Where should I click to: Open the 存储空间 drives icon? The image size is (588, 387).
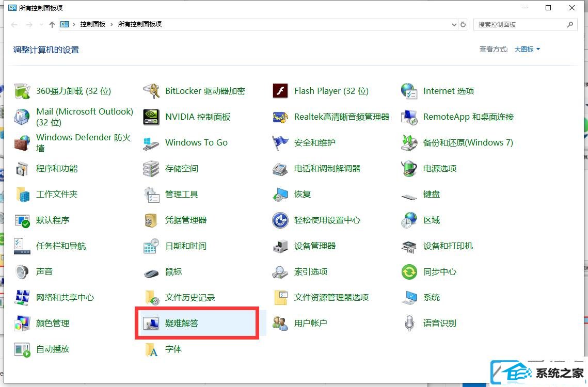click(151, 168)
